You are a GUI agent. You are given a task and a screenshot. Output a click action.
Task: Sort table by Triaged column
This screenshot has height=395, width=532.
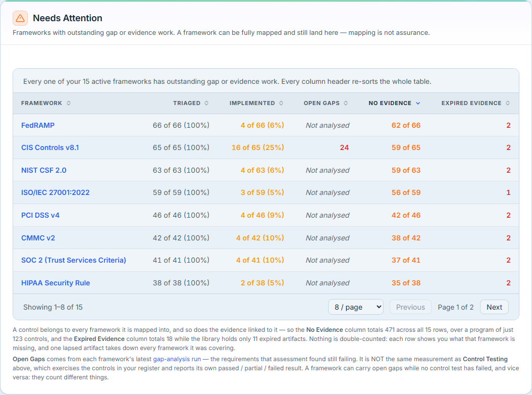point(191,103)
